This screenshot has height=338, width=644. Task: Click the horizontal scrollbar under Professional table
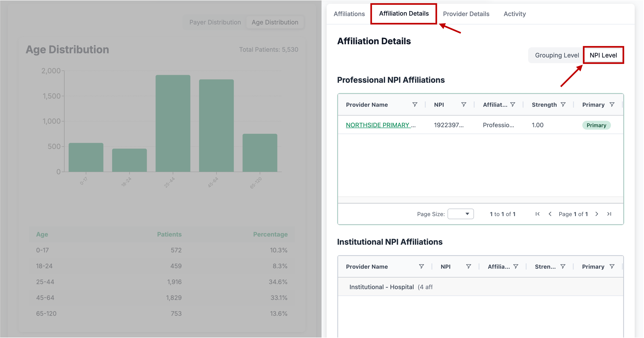coord(480,200)
